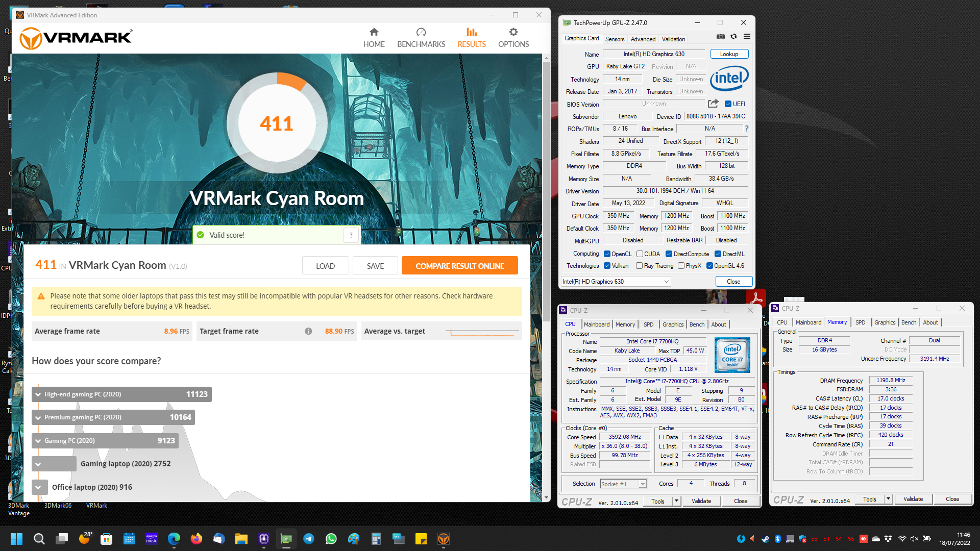The width and height of the screenshot is (980, 551).
Task: Open Task View on taskbar
Action: click(62, 539)
